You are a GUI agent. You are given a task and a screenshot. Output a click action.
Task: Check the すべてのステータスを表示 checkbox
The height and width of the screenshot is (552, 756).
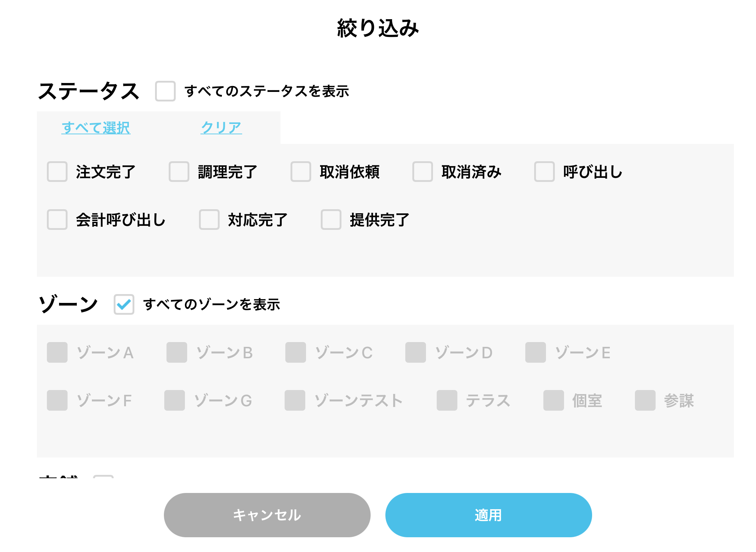pyautogui.click(x=165, y=91)
